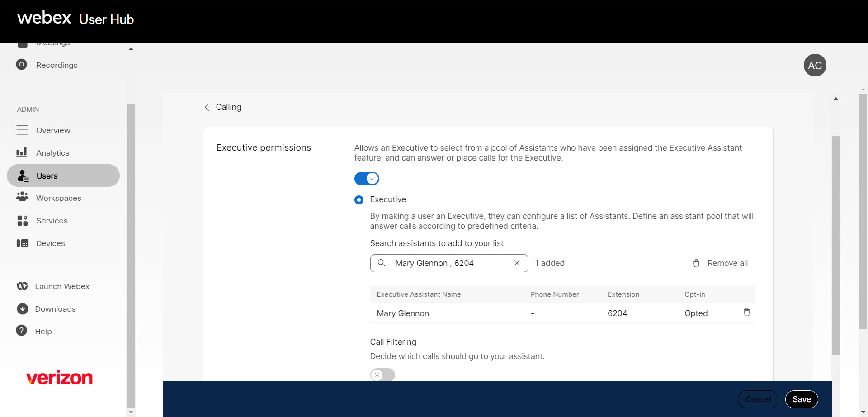Viewport: 868px width, 417px height.
Task: Click the page scrollbar down arrow
Action: click(863, 412)
